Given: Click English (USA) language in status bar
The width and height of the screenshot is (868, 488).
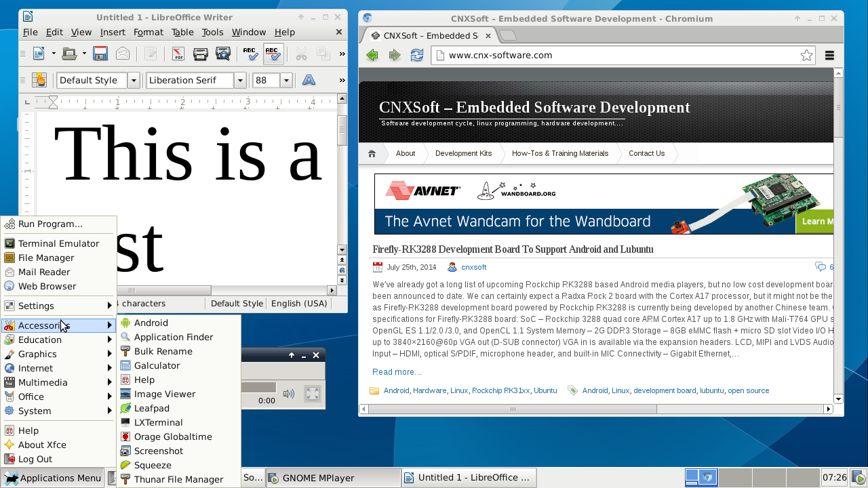Looking at the screenshot, I should point(299,304).
